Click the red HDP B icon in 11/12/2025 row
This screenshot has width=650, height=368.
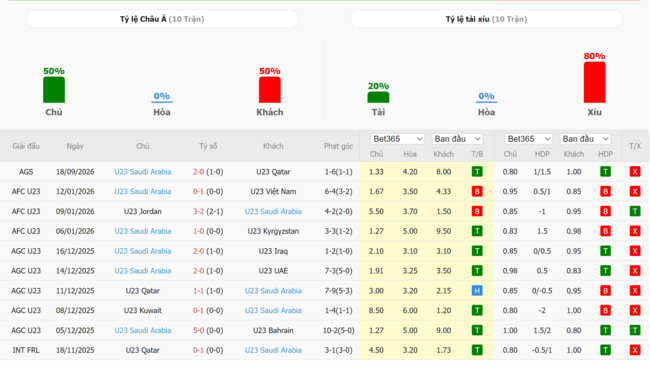point(606,291)
